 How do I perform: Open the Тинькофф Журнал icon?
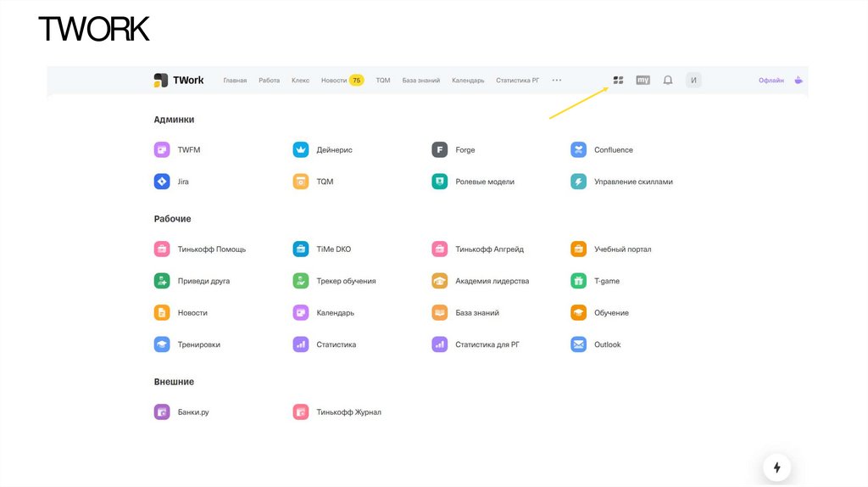pyautogui.click(x=301, y=411)
